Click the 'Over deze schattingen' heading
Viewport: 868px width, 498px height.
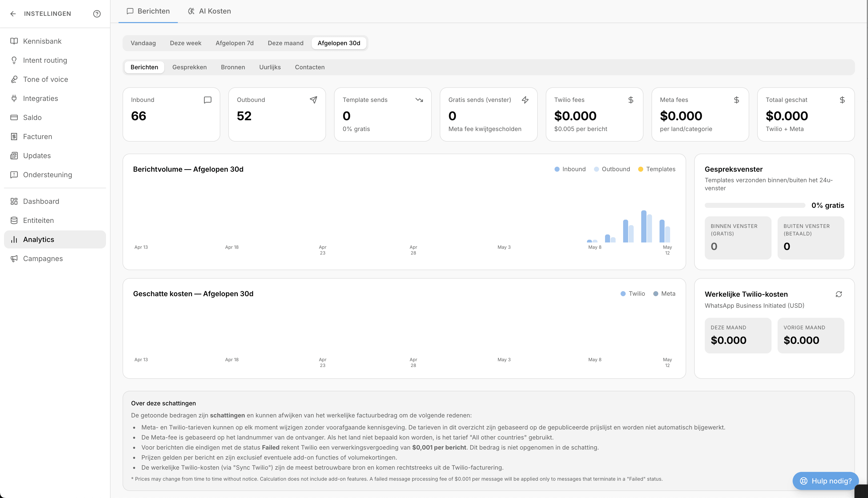point(164,403)
